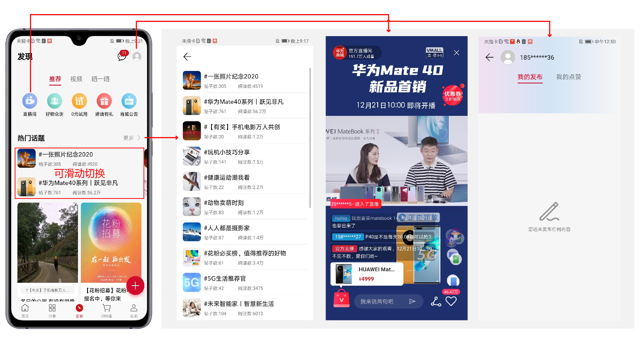
Task: Open the 花粉招募 poster post
Action: (111, 243)
